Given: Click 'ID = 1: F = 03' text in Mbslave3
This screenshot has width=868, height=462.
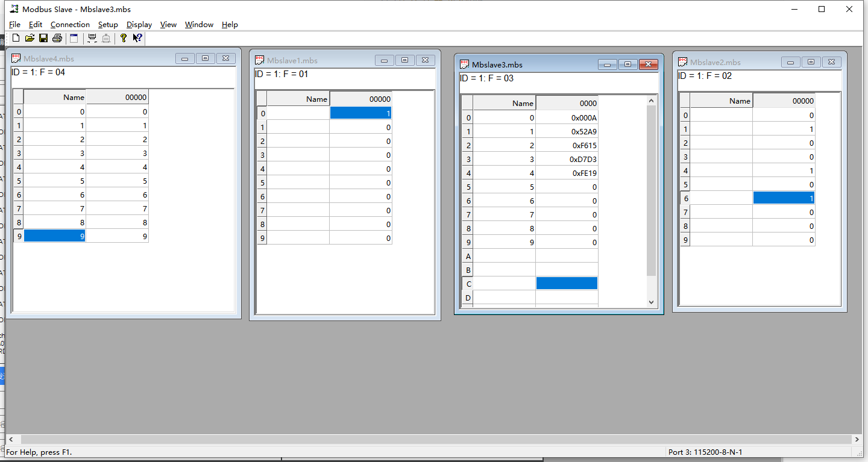Looking at the screenshot, I should tap(487, 78).
